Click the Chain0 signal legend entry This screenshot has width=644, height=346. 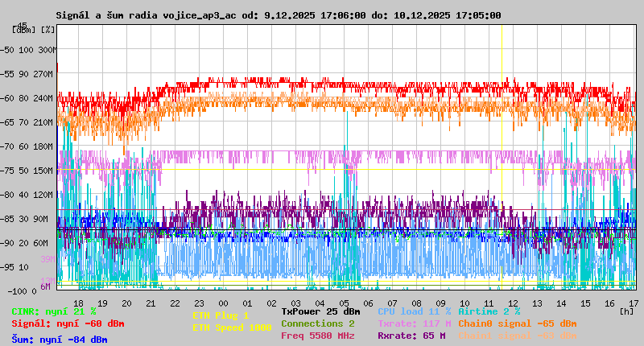[x=517, y=323]
